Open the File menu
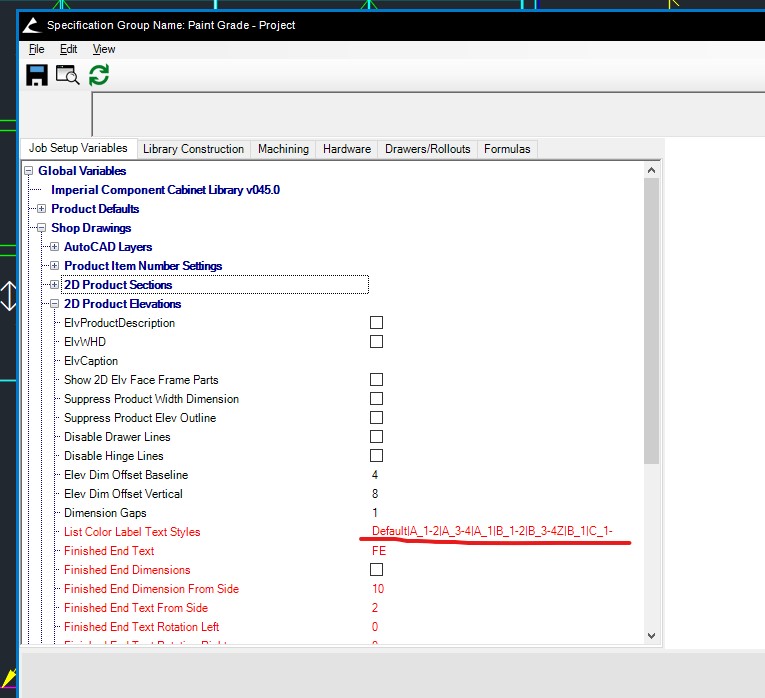 (x=37, y=49)
